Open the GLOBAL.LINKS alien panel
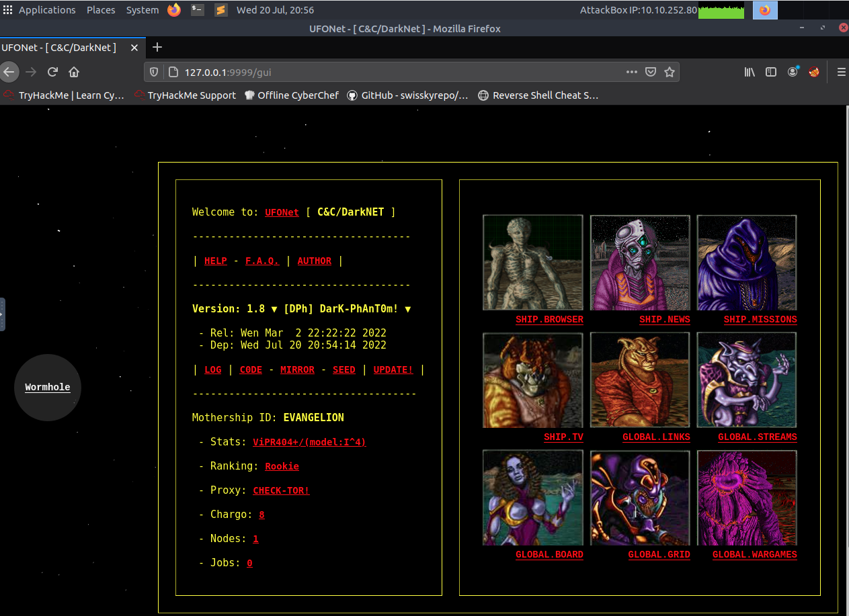The image size is (849, 616). tap(656, 437)
